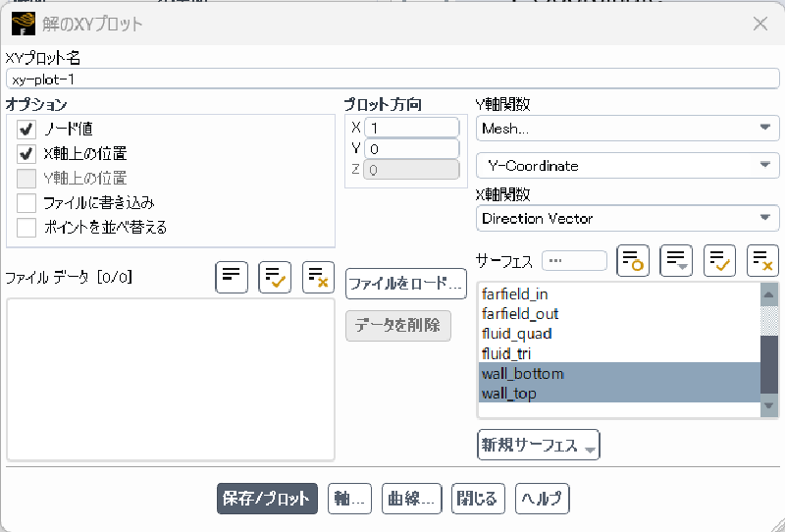Open the Mesh... Y-axis function dropdown
Viewport: 785px width, 532px height.
click(x=627, y=129)
